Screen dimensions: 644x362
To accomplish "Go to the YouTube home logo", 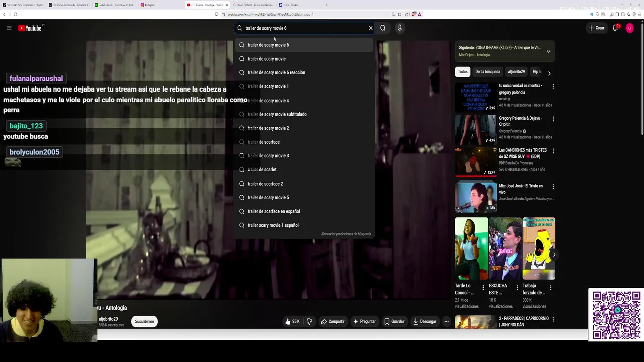I will click(x=30, y=28).
